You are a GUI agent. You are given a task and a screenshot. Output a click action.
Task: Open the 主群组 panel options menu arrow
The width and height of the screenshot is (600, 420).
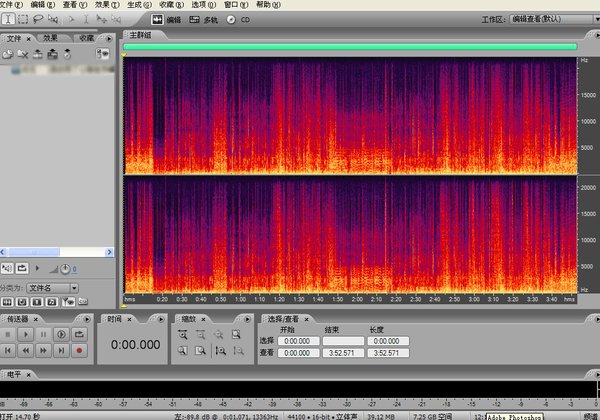[597, 35]
